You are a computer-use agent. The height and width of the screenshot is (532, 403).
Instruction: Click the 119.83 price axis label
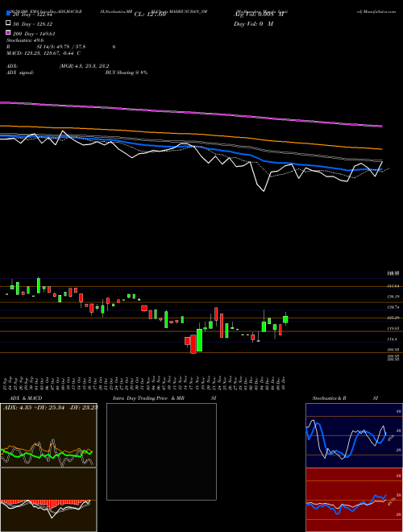[393, 328]
